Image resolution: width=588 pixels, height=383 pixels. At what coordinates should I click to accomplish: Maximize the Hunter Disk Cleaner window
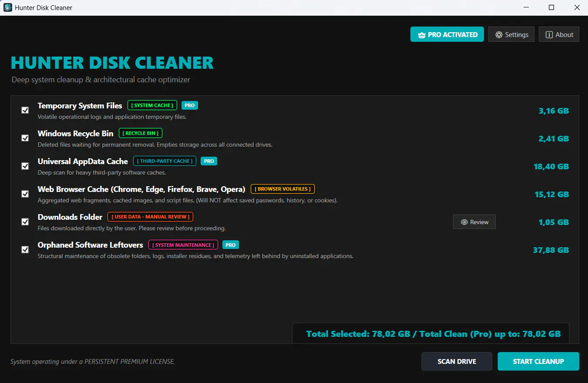(551, 7)
